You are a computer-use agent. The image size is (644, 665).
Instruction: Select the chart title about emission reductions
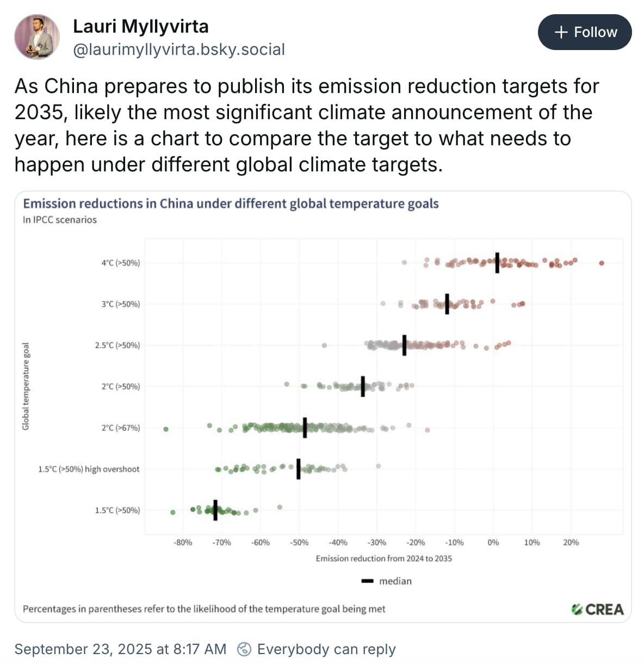tap(231, 204)
